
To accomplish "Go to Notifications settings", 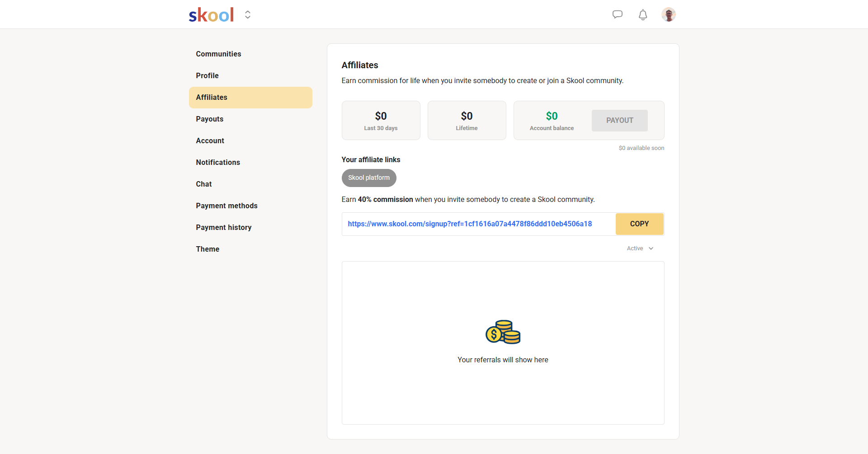I will pos(218,163).
